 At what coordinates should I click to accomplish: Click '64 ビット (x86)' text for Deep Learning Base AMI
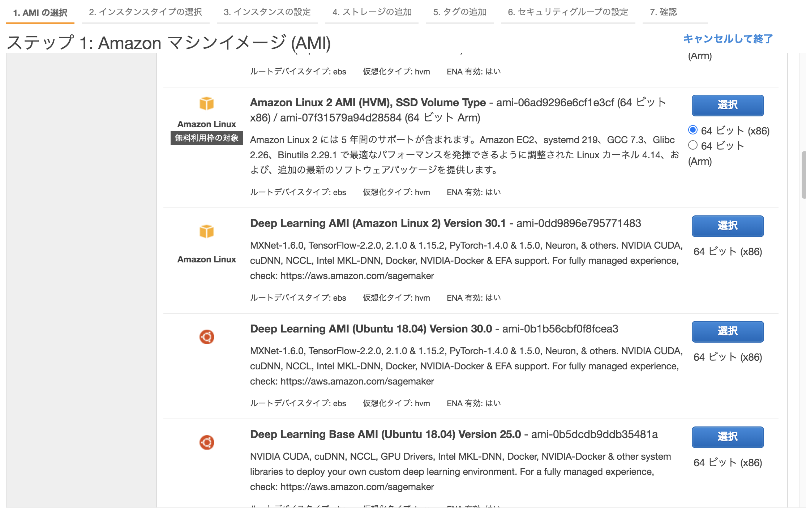point(728,463)
